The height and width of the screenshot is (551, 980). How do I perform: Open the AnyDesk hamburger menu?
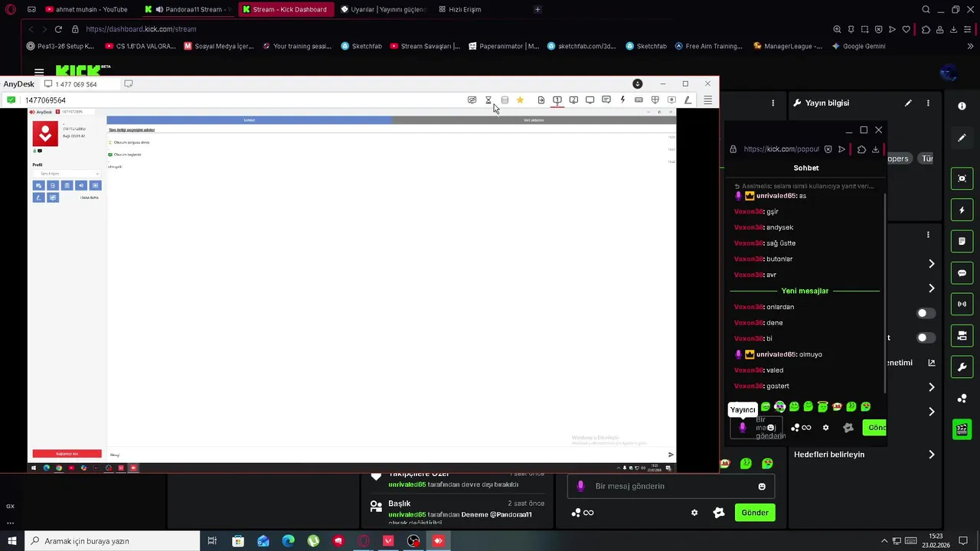pos(708,100)
